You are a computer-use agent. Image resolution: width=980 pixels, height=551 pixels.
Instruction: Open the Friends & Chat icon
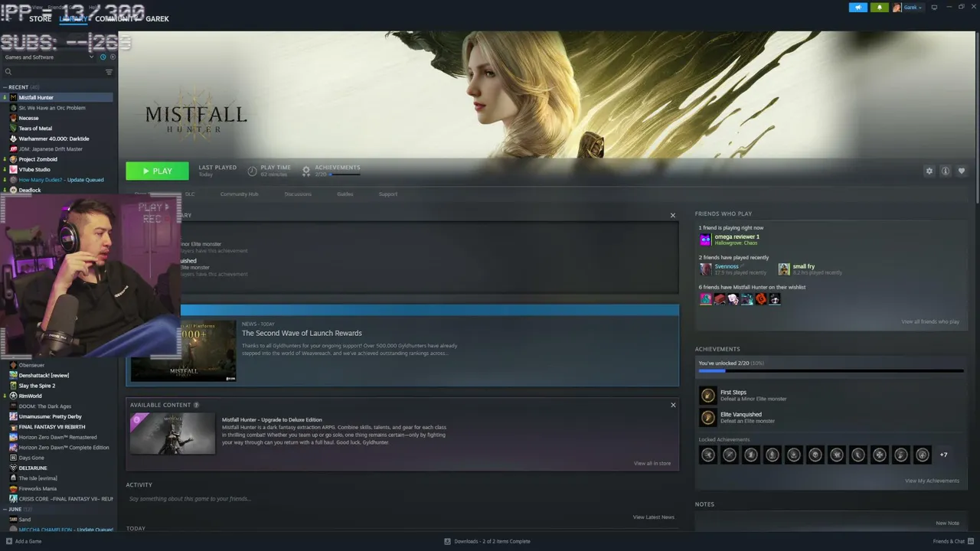pos(971,541)
